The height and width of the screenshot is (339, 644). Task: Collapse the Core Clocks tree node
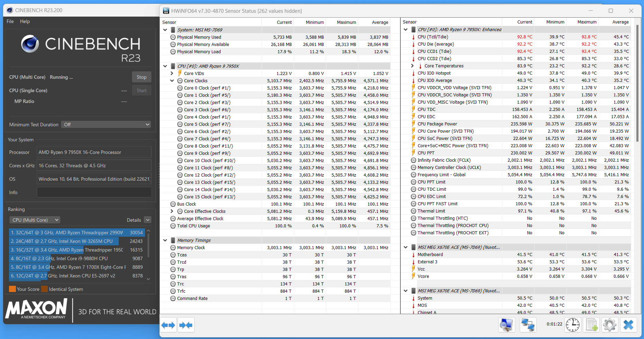click(172, 81)
